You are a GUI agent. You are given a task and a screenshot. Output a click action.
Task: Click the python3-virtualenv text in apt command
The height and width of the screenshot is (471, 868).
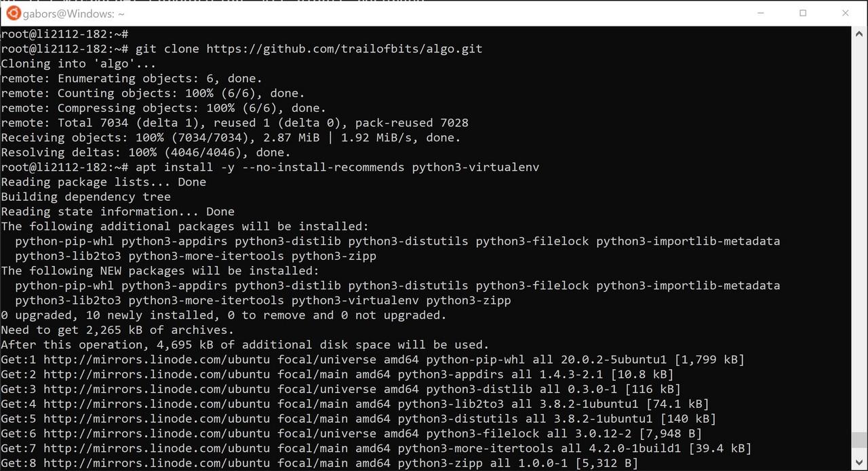click(476, 167)
